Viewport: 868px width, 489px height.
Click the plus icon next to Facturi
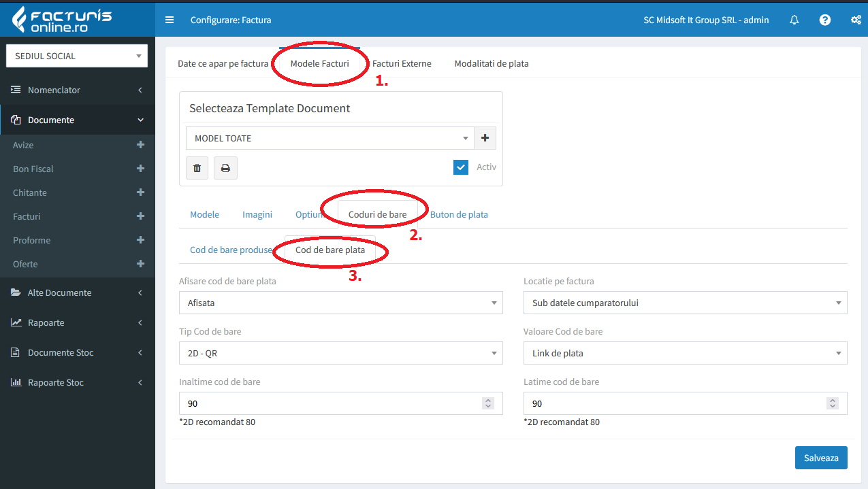(x=140, y=216)
